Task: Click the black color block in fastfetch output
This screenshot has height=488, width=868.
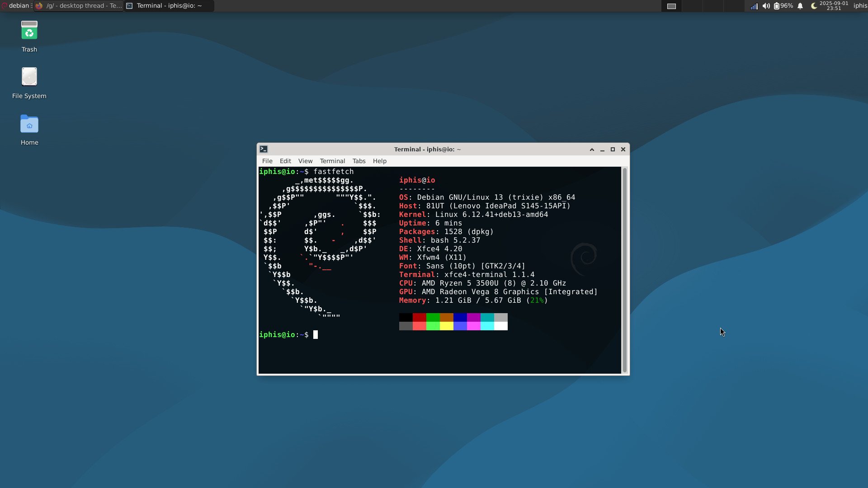Action: click(406, 317)
